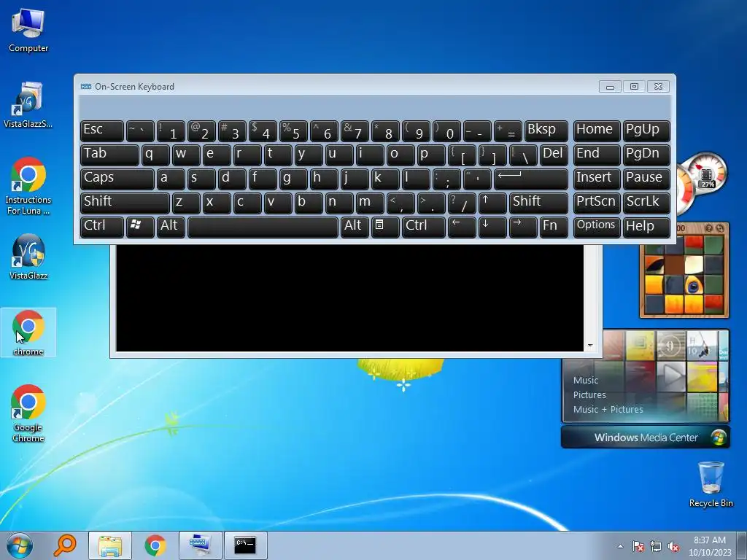Select the VistaGlazzS... desktop shortcut
The image size is (747, 560).
(x=28, y=105)
